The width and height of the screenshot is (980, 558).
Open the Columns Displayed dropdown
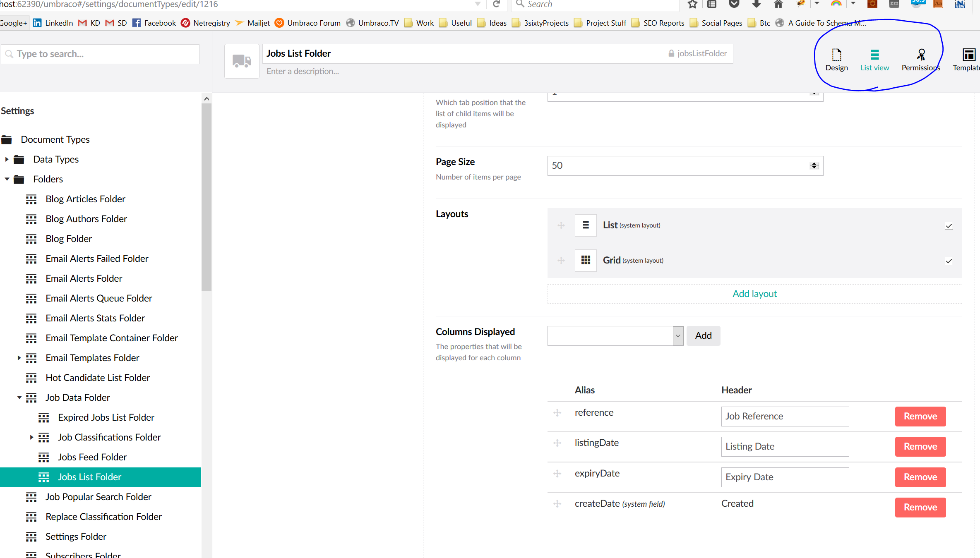(615, 336)
